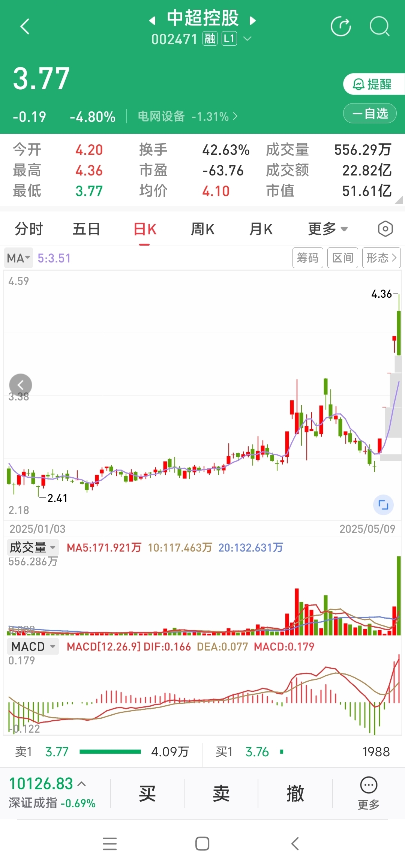Image resolution: width=405 pixels, height=868 pixels.
Task: Tap fullscreen chart icon
Action: [383, 505]
